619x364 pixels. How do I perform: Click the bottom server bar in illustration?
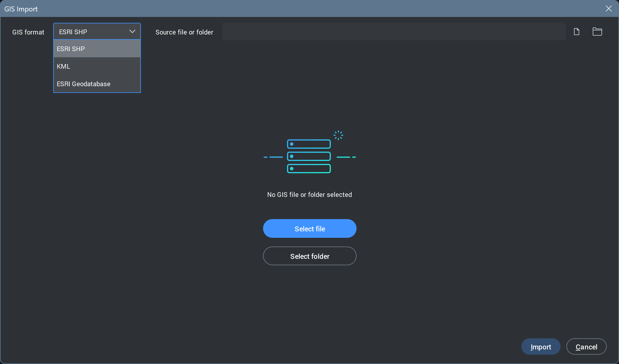[309, 169]
